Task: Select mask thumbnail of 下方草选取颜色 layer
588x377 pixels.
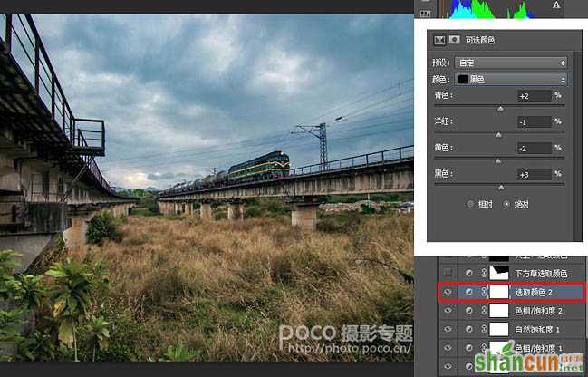Action: pos(499,273)
